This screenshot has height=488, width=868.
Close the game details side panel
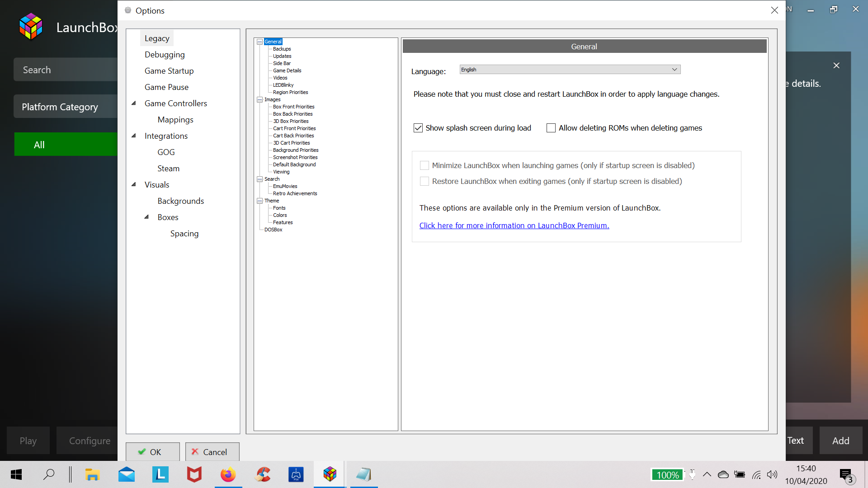click(836, 66)
